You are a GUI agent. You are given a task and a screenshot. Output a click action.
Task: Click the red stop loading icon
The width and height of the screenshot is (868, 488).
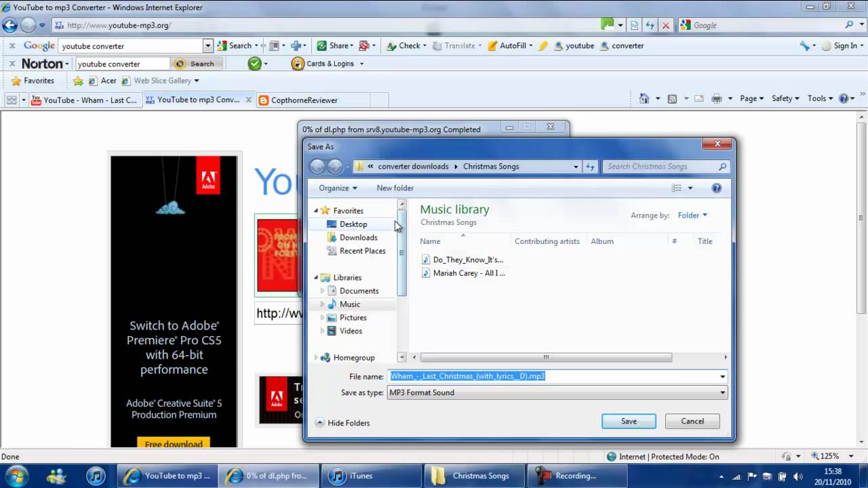pyautogui.click(x=666, y=25)
